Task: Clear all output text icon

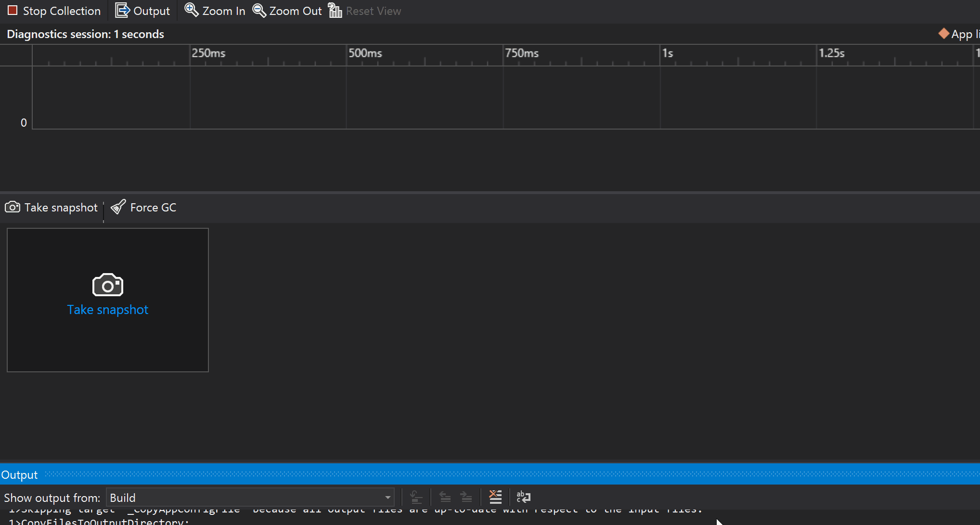Action: click(495, 497)
